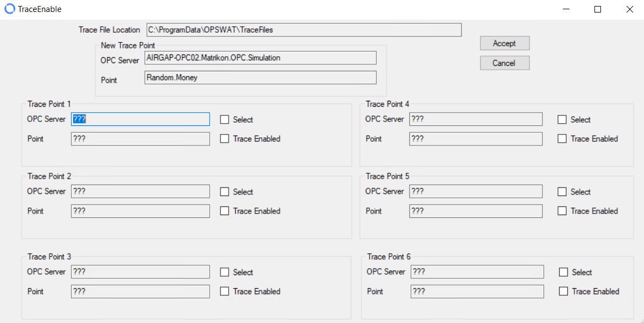Click Trace Point 6 OPC Server field

(477, 272)
